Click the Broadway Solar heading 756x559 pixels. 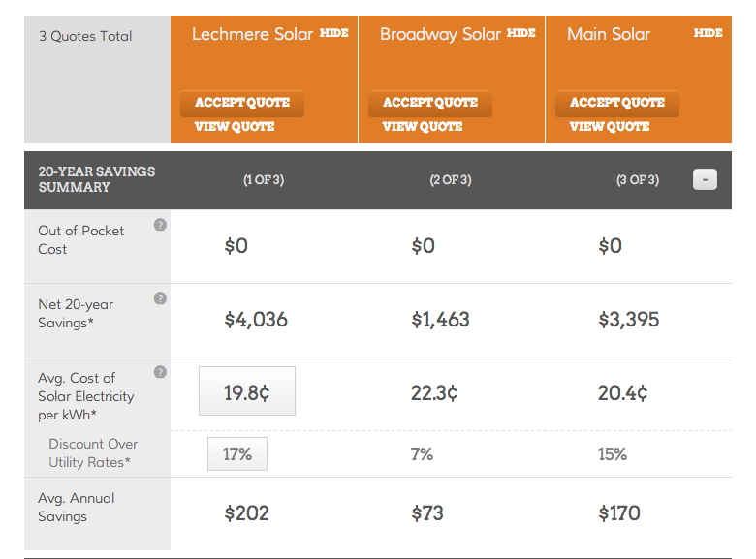(441, 34)
